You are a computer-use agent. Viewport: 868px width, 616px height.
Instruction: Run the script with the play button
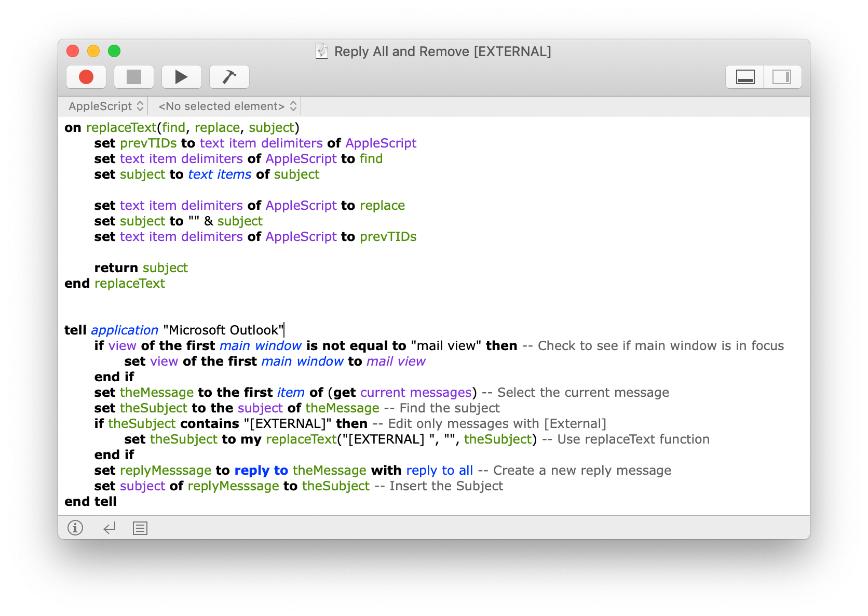coord(182,77)
